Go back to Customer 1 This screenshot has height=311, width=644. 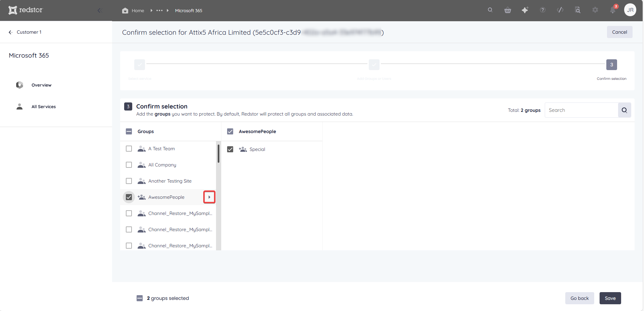(25, 32)
